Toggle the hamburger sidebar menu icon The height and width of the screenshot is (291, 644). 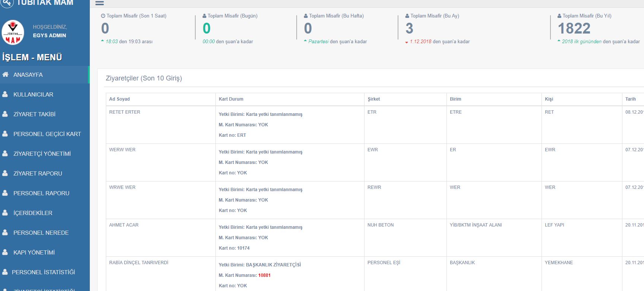100,3
